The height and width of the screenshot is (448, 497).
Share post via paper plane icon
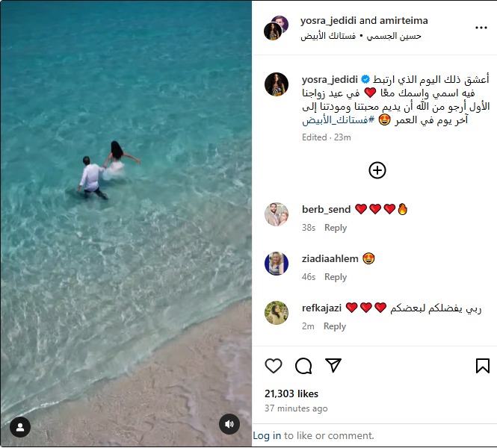click(x=333, y=365)
